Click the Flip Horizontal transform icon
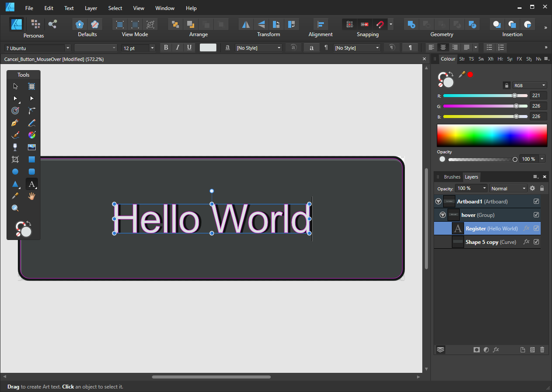Screen dimensions: 552x392 click(x=246, y=24)
